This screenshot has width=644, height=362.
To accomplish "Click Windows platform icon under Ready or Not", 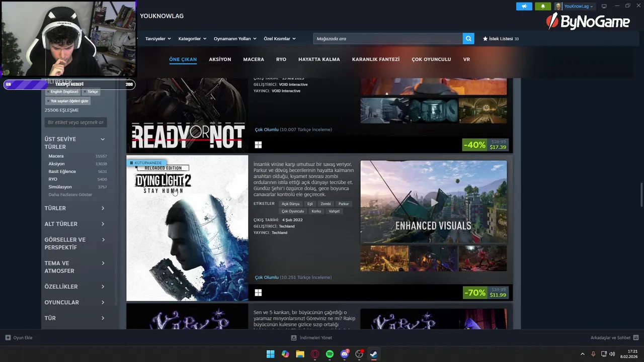I will click(258, 145).
